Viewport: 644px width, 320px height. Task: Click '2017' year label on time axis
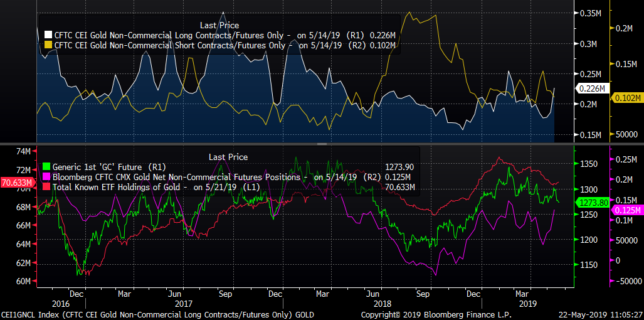pos(184,304)
